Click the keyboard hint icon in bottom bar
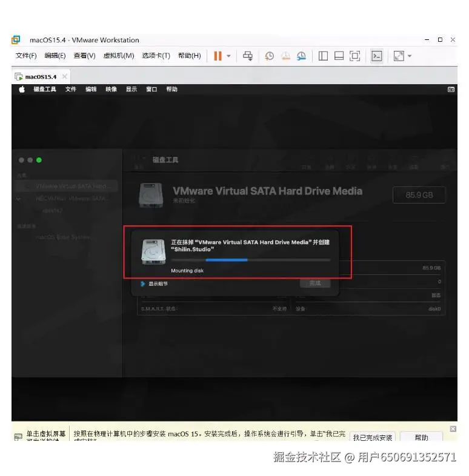The height and width of the screenshot is (476, 469). click(18, 437)
